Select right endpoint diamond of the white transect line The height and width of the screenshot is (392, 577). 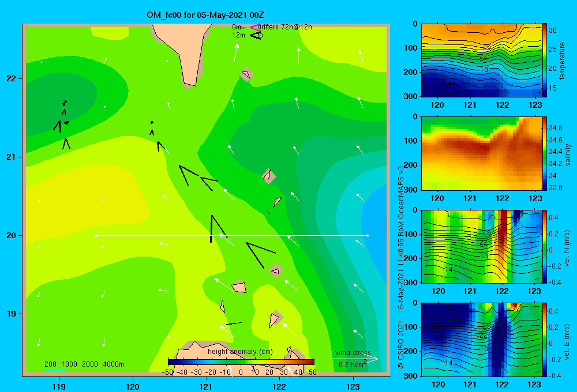tap(368, 235)
